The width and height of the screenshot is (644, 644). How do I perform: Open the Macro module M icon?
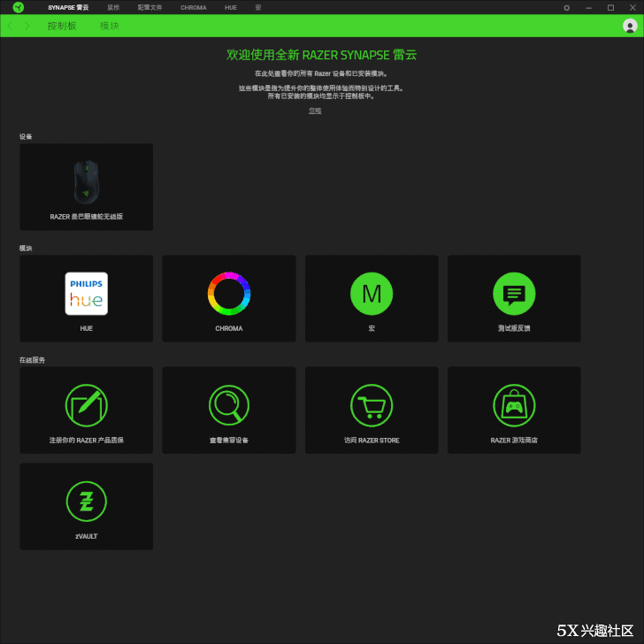tap(372, 294)
